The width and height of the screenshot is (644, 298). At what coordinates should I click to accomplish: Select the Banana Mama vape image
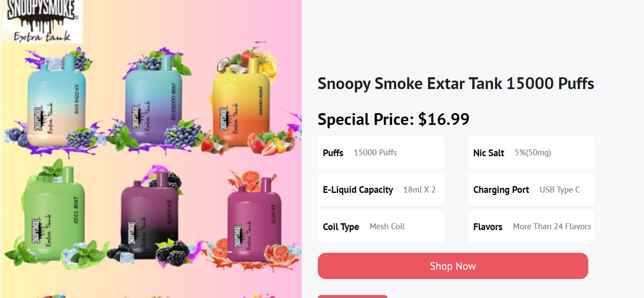241,103
